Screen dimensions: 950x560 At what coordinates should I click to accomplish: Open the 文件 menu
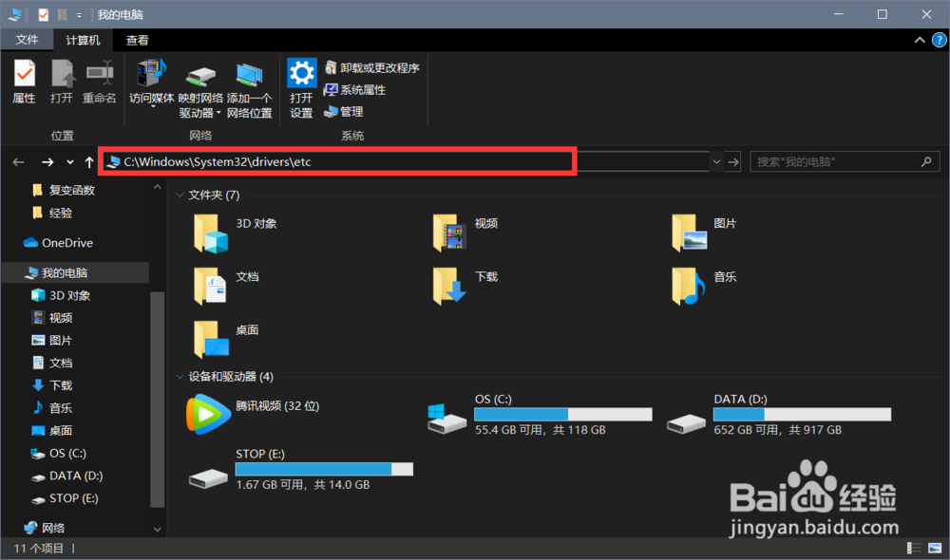point(28,40)
